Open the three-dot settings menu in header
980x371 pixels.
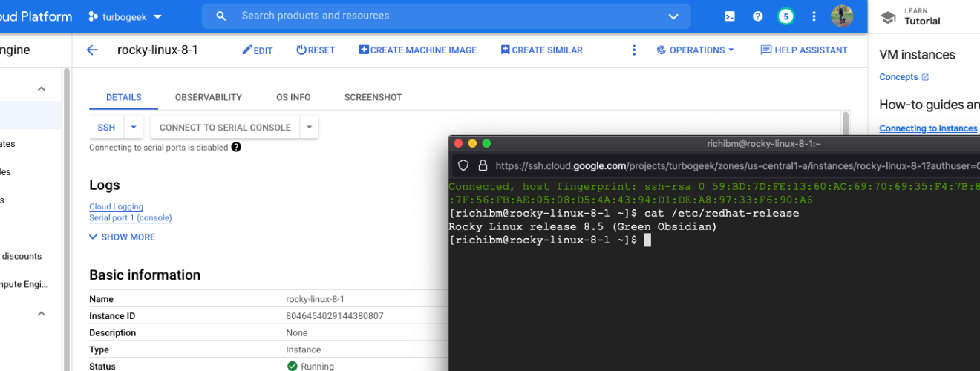pyautogui.click(x=814, y=16)
